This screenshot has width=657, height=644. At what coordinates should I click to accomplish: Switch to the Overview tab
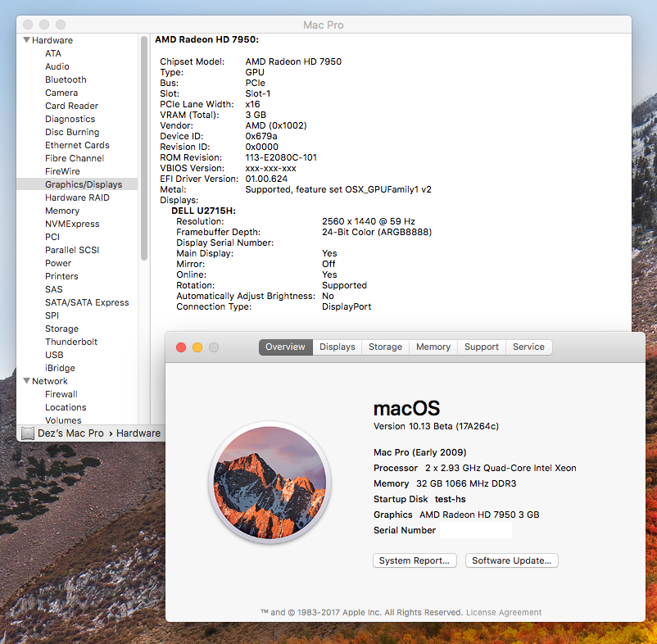pos(285,347)
